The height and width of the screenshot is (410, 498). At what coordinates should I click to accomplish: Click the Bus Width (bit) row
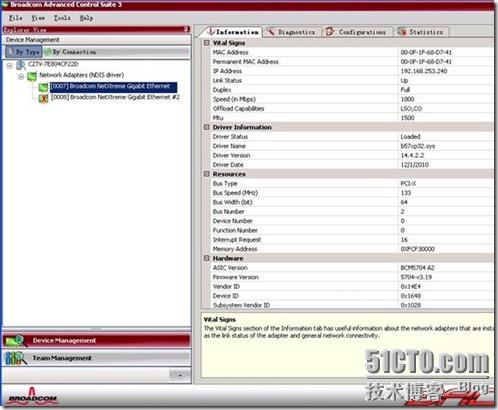tap(353, 202)
